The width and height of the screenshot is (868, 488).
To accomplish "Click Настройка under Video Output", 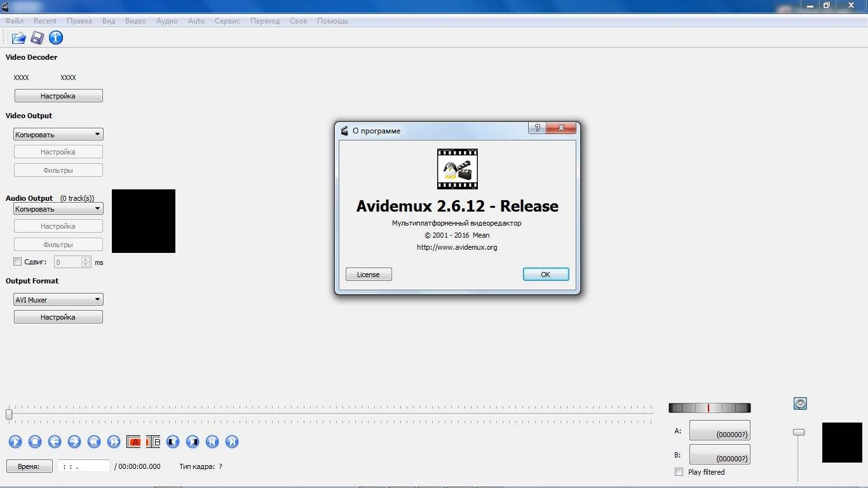I will (58, 152).
